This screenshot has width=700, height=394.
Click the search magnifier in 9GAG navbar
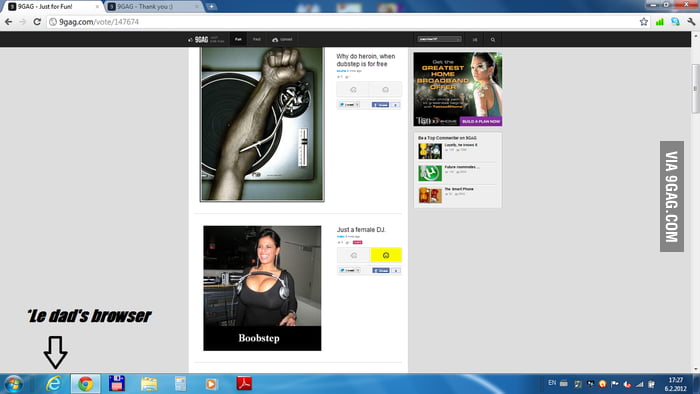point(493,40)
